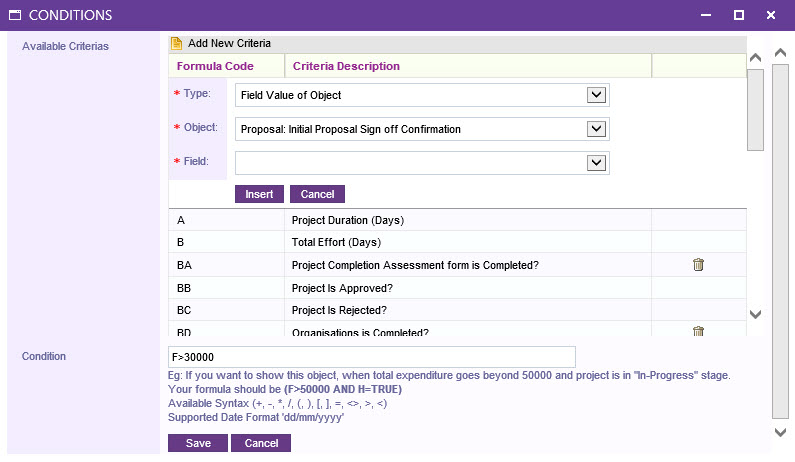Open the Object dropdown
795x462 pixels.
[596, 129]
